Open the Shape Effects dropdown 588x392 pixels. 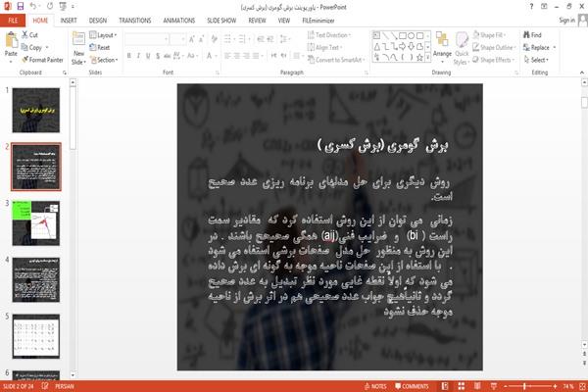click(494, 60)
